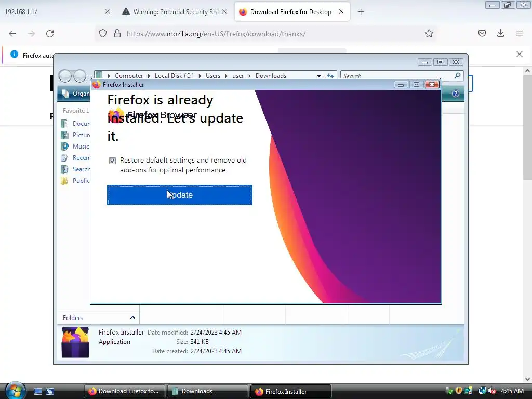Go back in Firefox browser history
The width and height of the screenshot is (532, 399).
12,34
